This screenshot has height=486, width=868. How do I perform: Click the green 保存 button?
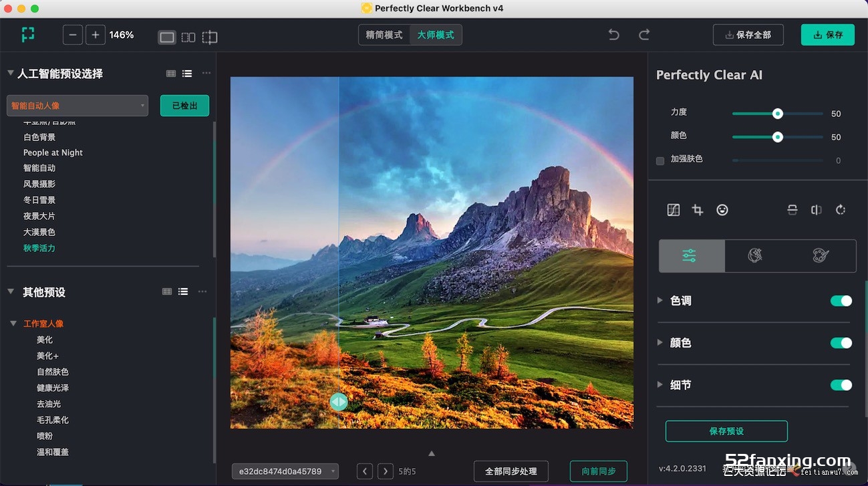pyautogui.click(x=828, y=35)
